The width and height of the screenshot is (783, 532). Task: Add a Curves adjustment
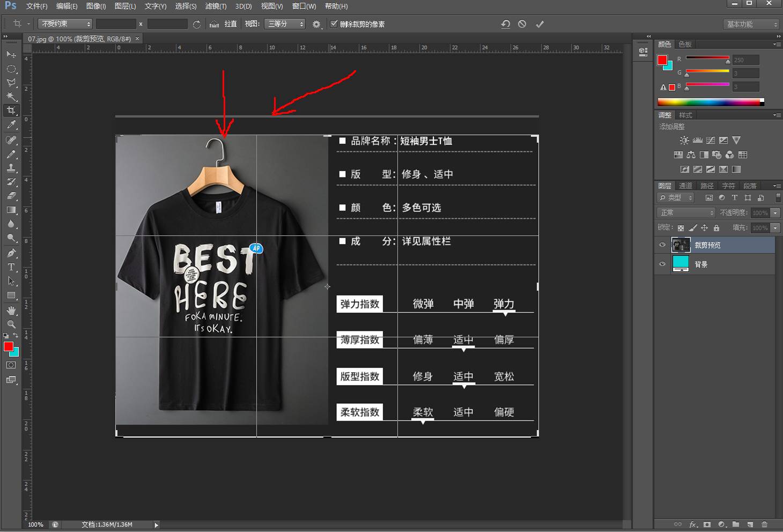click(711, 141)
